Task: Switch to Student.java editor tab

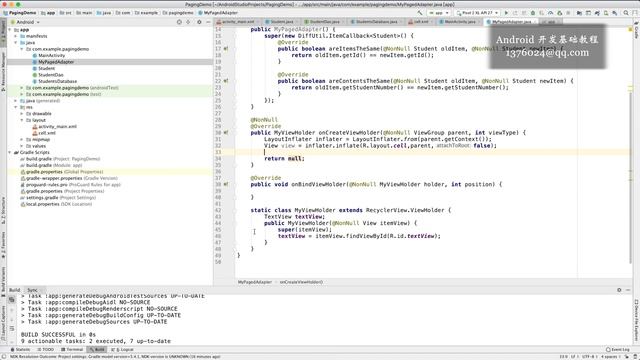Action: point(282,22)
